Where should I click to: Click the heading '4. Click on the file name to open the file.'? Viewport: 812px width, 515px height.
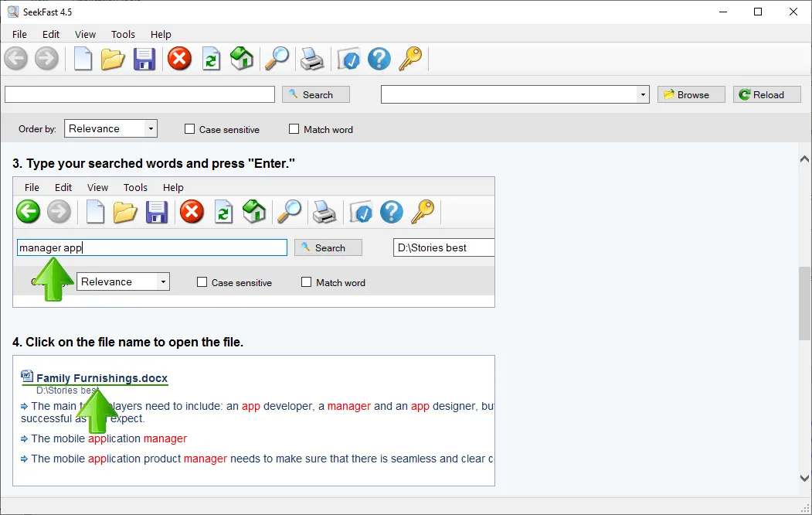[127, 342]
